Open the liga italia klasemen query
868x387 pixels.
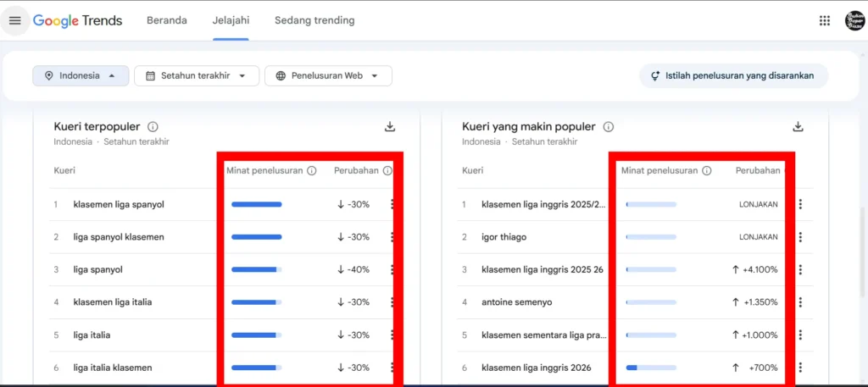(x=113, y=368)
